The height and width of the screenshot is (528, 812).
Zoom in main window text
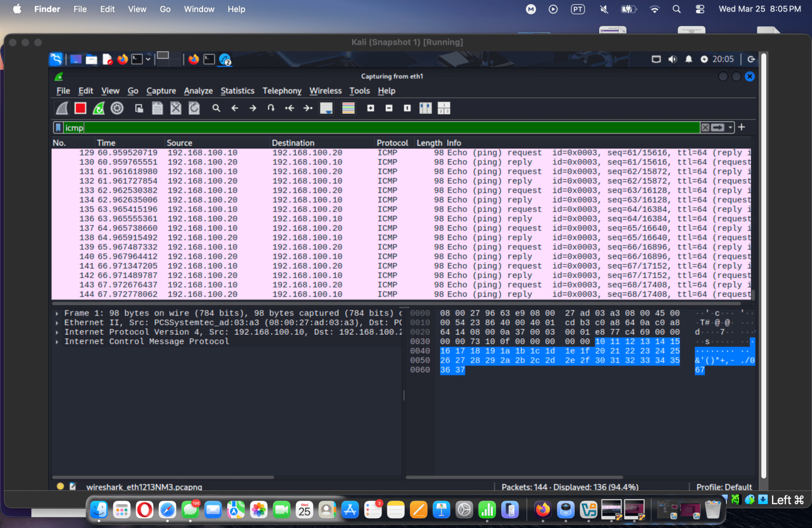coord(371,109)
